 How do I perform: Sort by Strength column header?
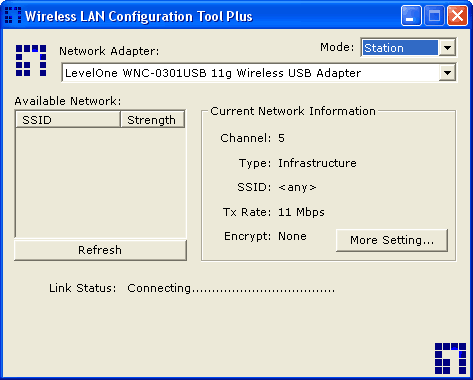(152, 120)
